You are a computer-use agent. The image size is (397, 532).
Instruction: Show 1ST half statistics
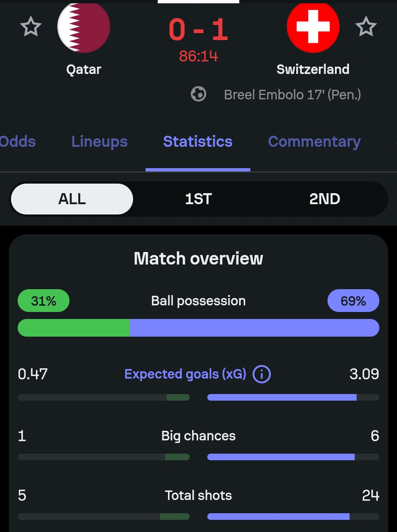198,199
